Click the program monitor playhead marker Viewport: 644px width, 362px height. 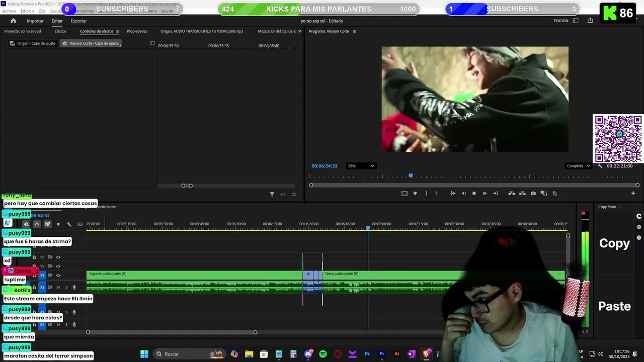click(x=411, y=175)
